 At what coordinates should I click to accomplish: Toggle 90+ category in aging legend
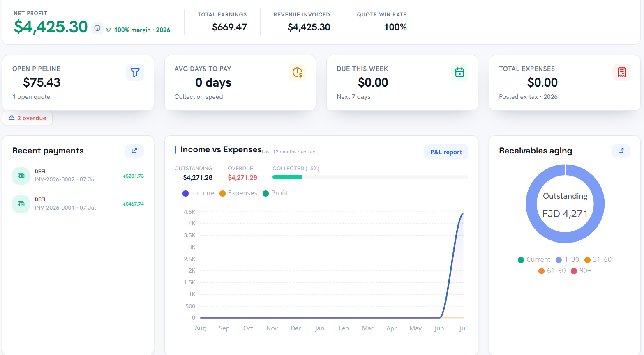click(581, 271)
